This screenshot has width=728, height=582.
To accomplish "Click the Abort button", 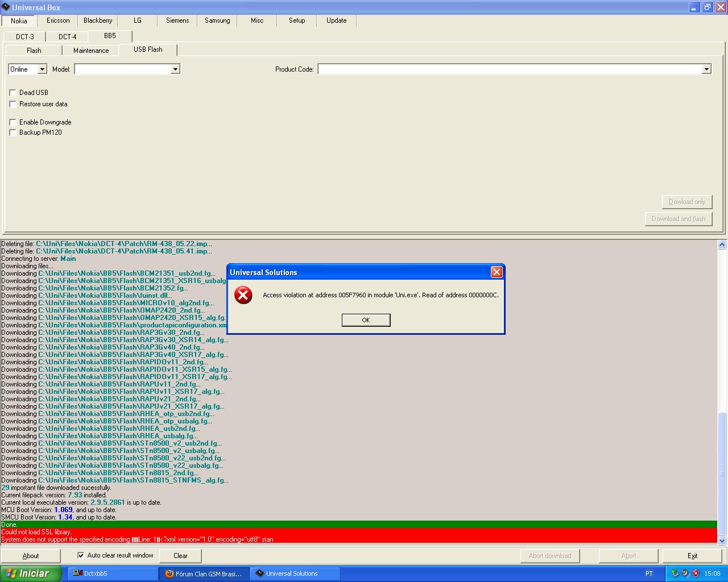I will [x=628, y=556].
